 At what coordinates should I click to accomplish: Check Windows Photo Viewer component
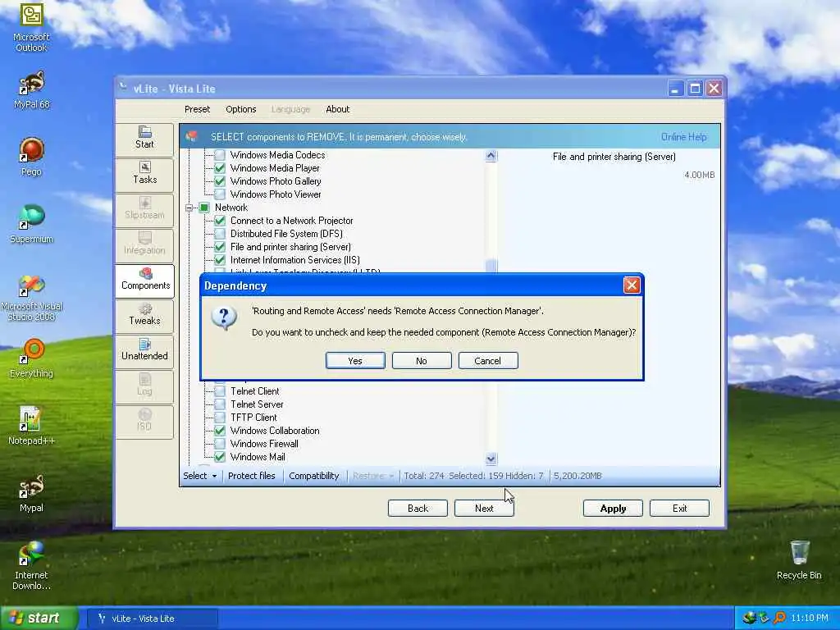(220, 194)
